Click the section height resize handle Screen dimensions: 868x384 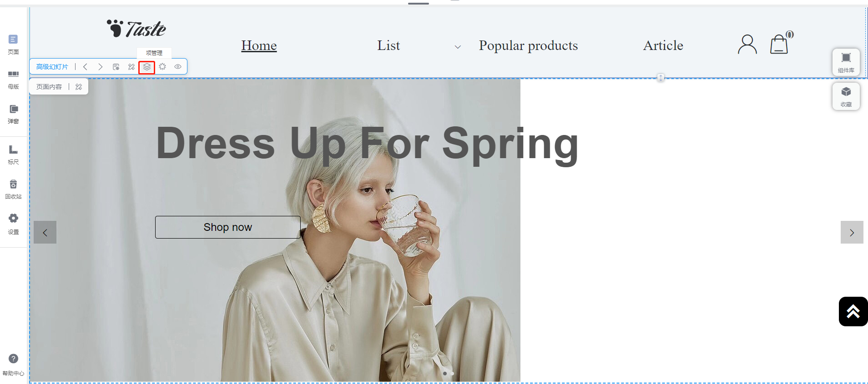click(x=661, y=78)
